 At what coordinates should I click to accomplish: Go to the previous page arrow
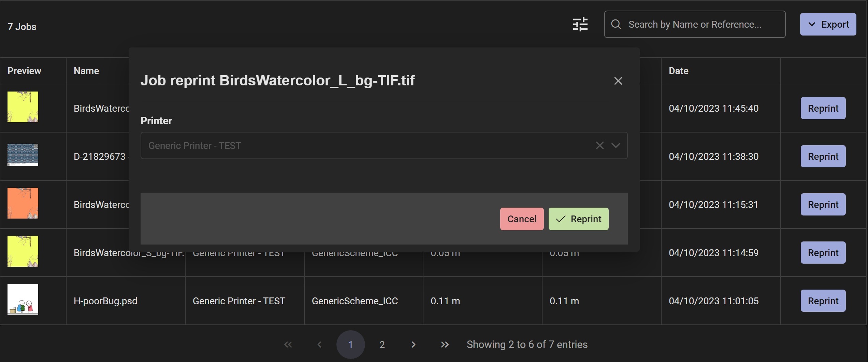pyautogui.click(x=319, y=345)
